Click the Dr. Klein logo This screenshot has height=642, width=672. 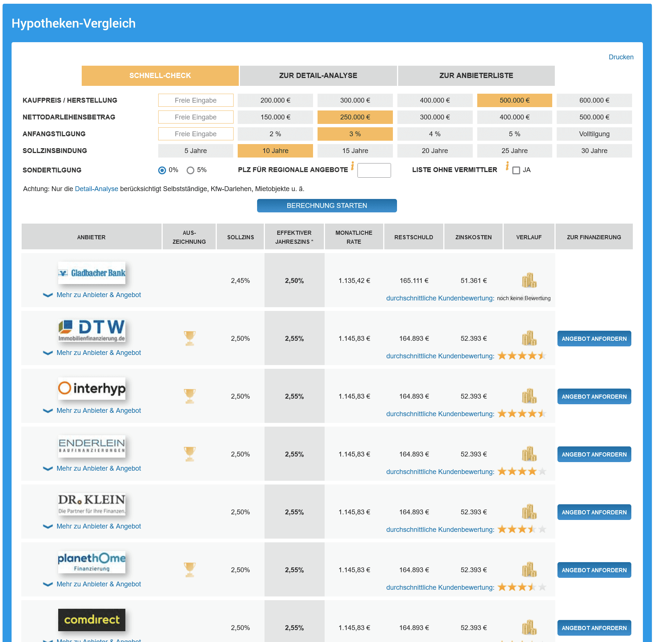92,504
